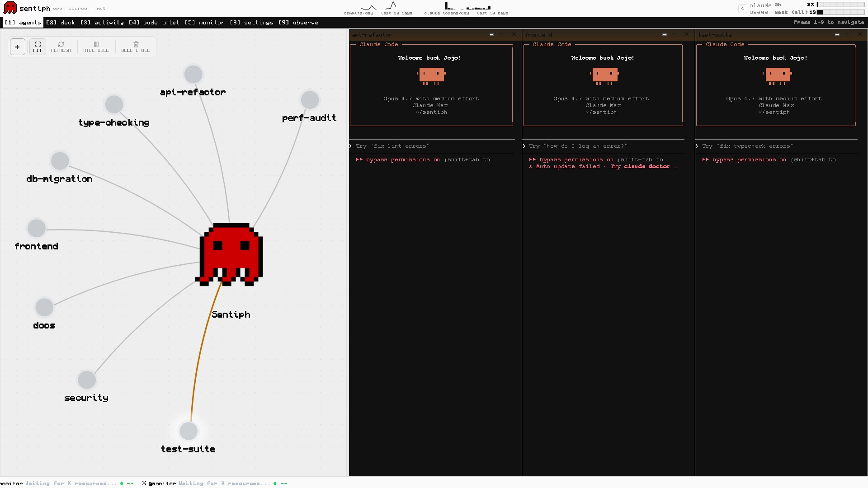
Task: Switch to the monitor tab
Action: click(205, 23)
